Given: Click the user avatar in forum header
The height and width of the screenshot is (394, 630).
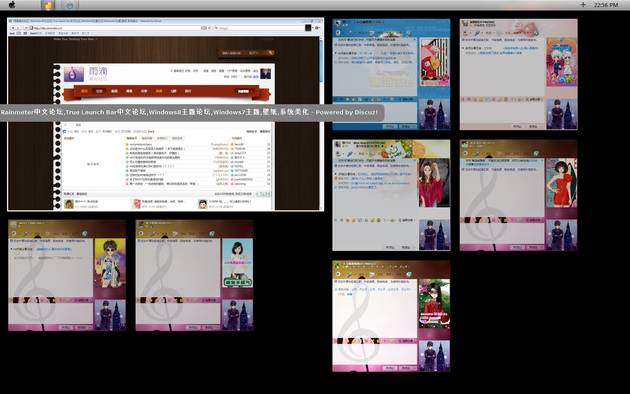Looking at the screenshot, I should pyautogui.click(x=266, y=74).
